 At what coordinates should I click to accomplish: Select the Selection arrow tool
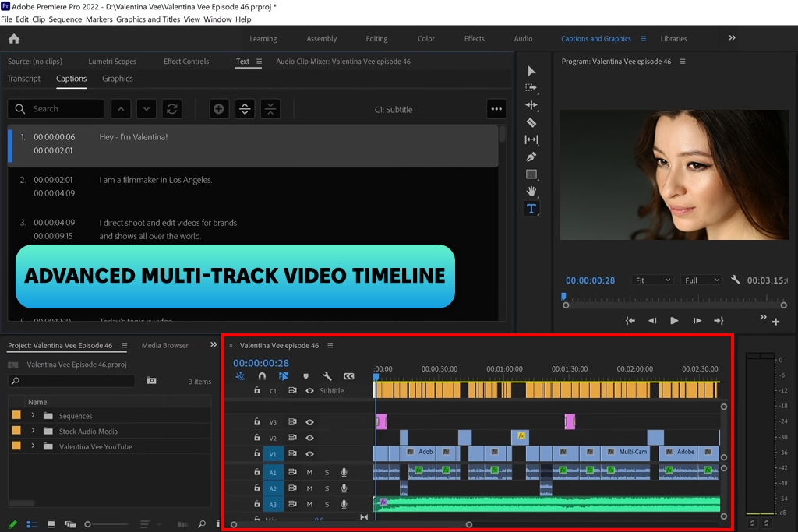pos(531,71)
